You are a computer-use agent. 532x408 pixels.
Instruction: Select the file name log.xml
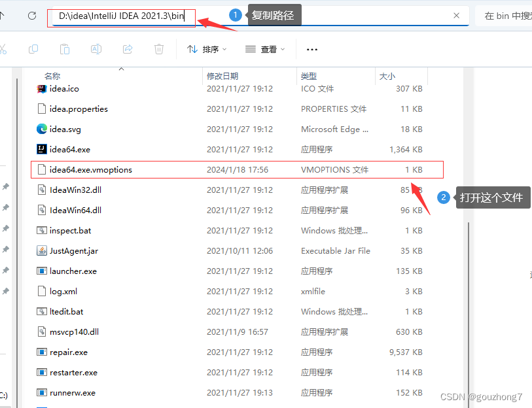63,292
